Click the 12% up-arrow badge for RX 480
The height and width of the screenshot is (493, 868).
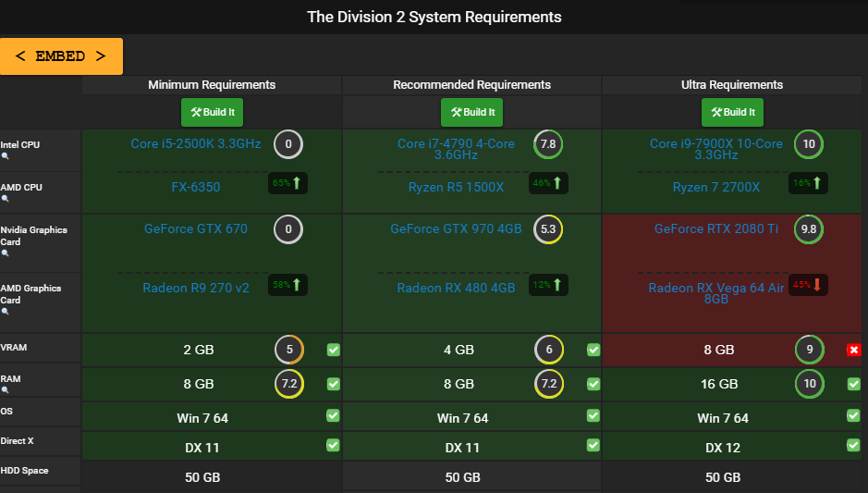[x=548, y=285]
